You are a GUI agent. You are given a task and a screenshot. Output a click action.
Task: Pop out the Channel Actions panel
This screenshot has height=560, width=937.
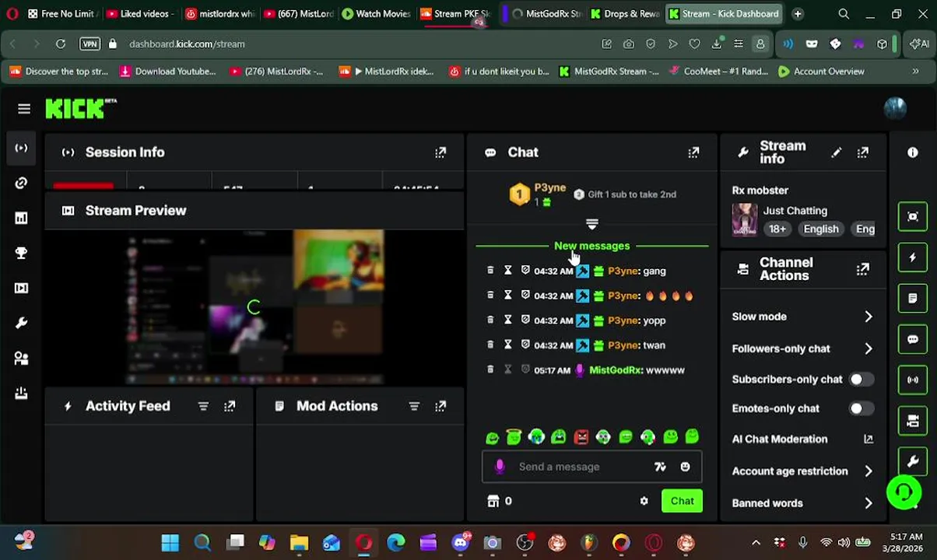863,269
